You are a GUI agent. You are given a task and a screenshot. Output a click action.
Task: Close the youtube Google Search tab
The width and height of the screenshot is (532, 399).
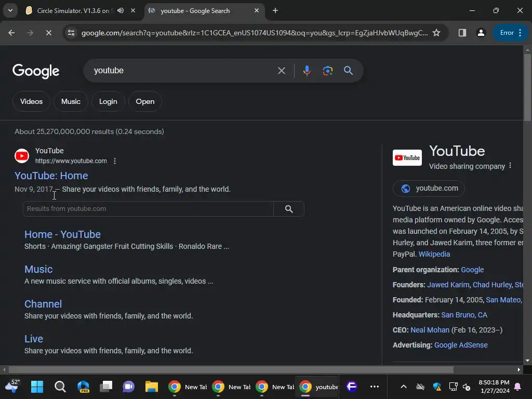[257, 10]
